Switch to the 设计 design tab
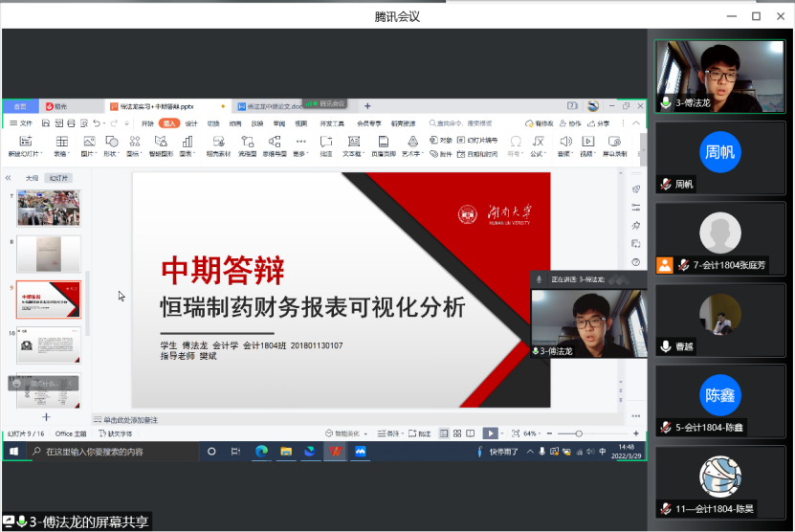795x532 pixels. pyautogui.click(x=191, y=123)
